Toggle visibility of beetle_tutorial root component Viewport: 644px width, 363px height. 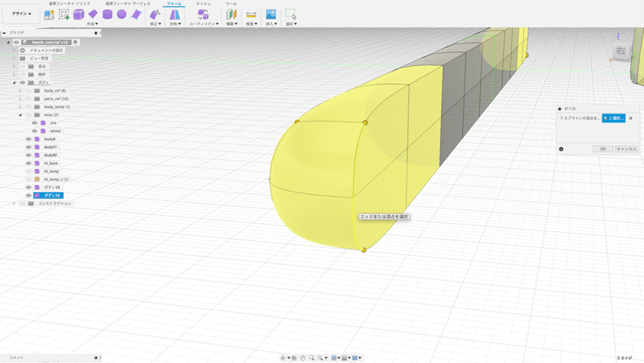16,43
